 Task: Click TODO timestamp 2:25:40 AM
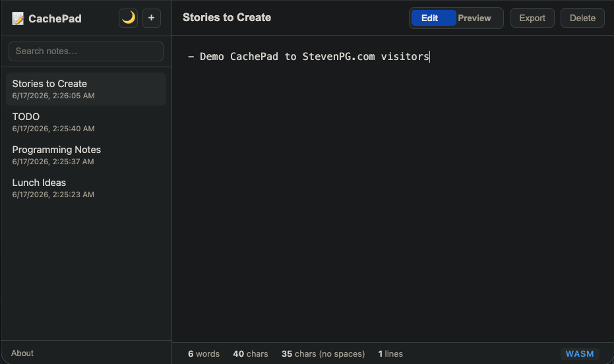(53, 129)
